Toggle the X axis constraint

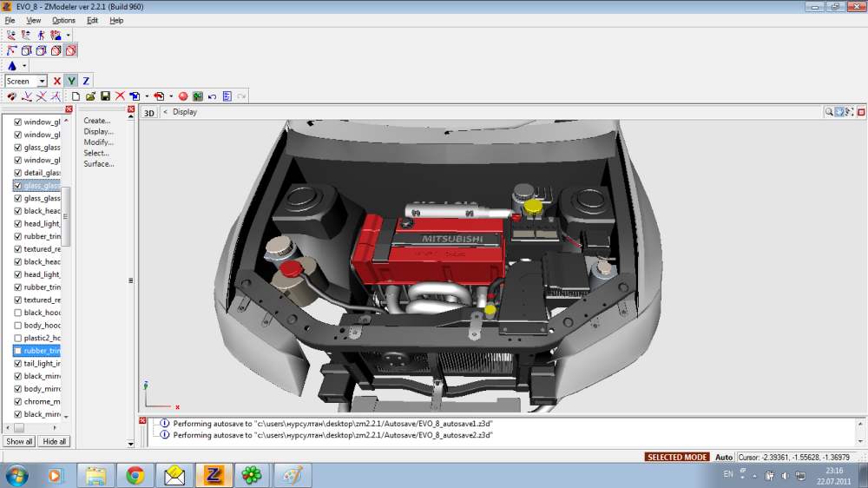57,81
